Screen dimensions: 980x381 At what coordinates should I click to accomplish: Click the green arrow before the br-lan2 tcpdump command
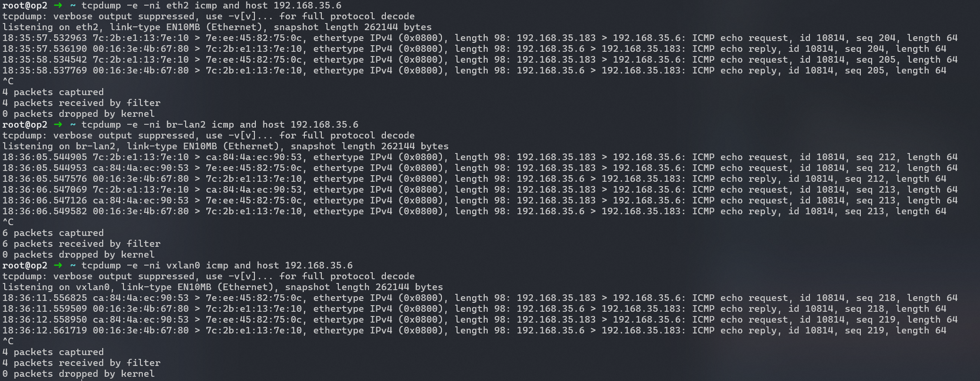tap(58, 125)
